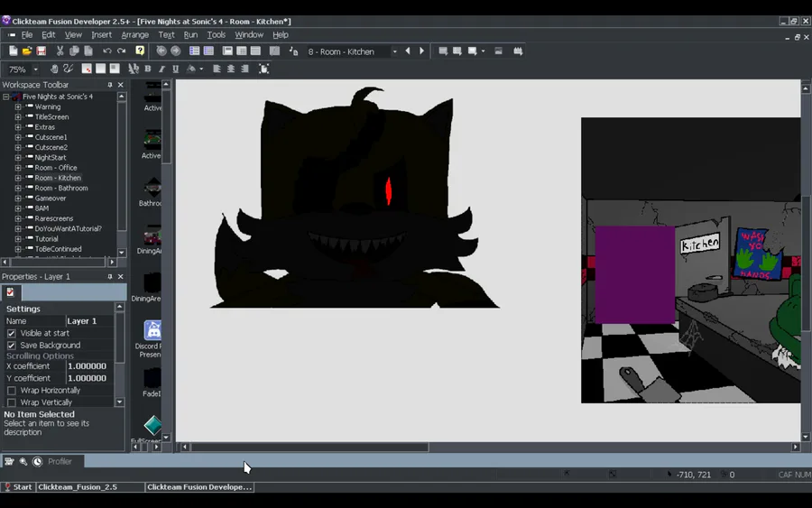
Task: Click the Cut scissors icon
Action: (x=60, y=51)
